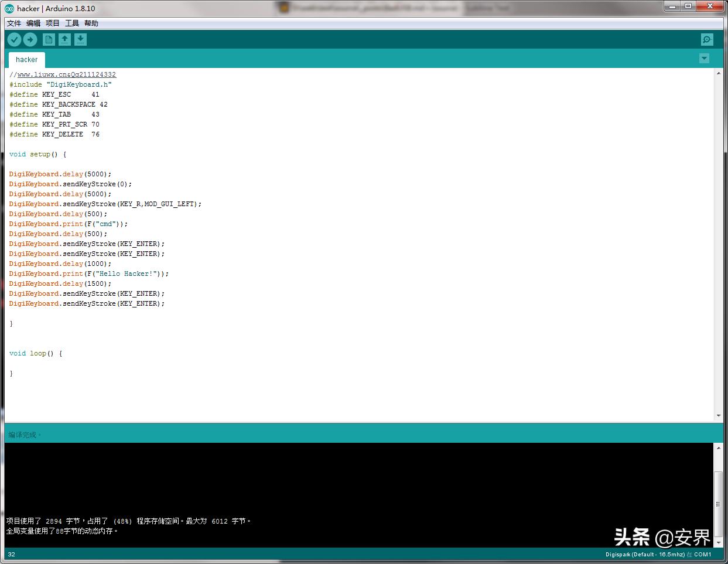Viewport: 728px width, 564px height.
Task: Maximize the Arduino window
Action: coord(688,6)
